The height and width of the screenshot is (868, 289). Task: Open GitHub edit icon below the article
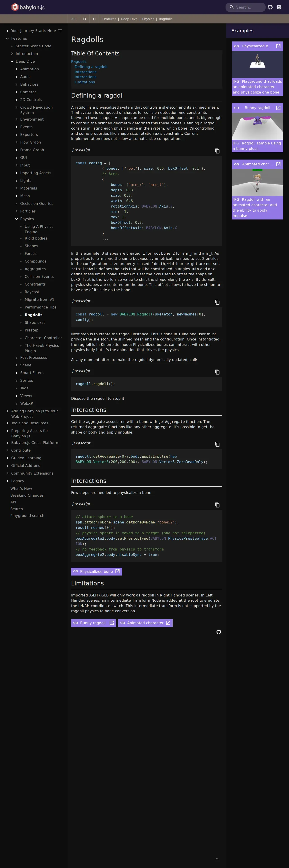click(219, 632)
